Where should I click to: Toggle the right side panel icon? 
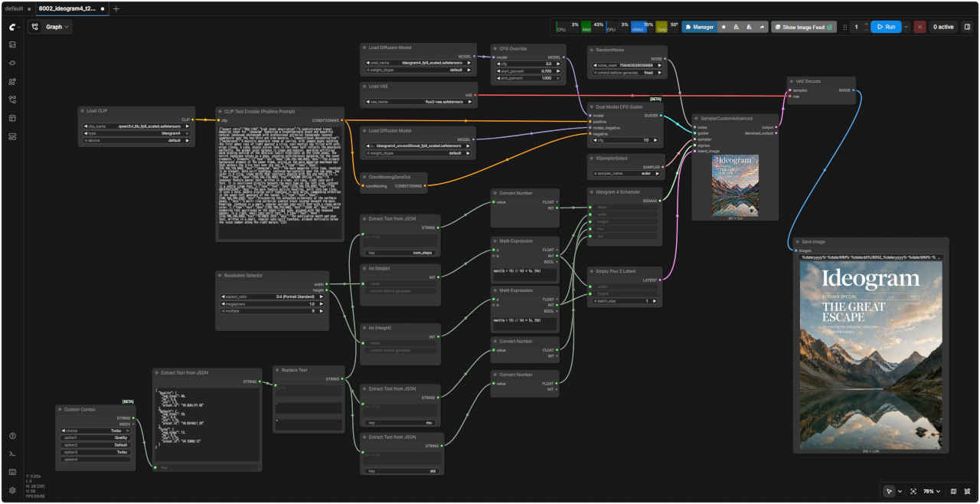click(967, 27)
